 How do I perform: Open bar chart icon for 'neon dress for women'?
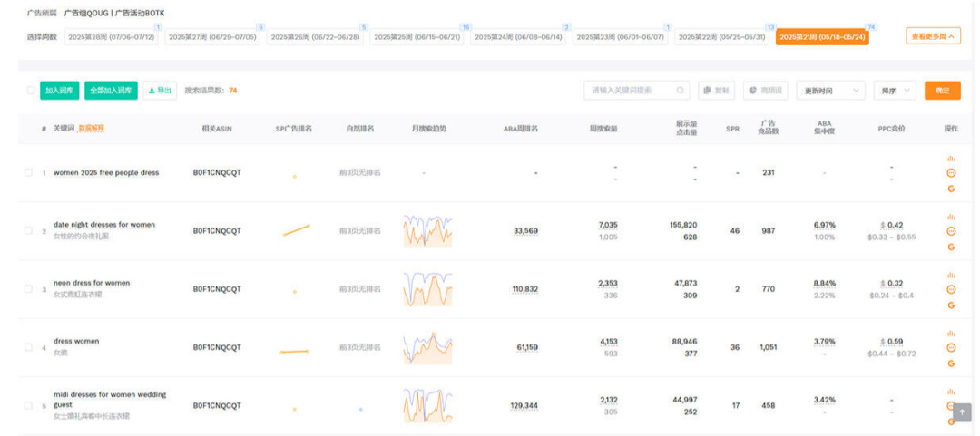click(951, 275)
